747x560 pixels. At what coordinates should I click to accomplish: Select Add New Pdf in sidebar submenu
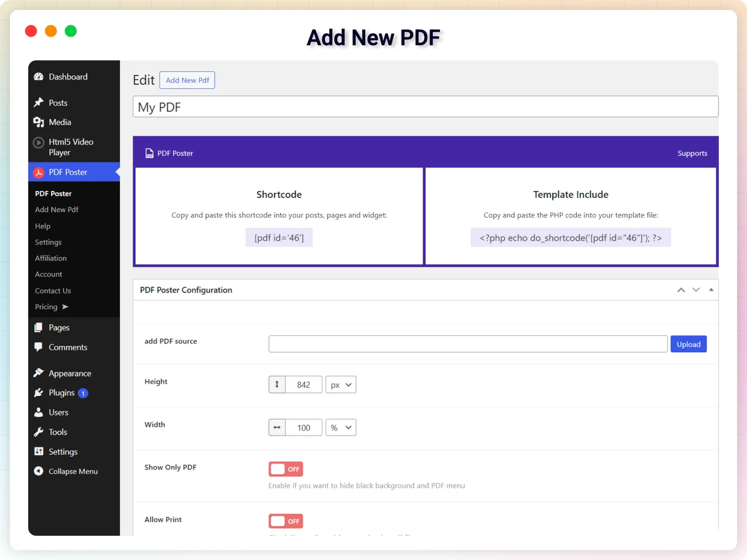coord(57,210)
